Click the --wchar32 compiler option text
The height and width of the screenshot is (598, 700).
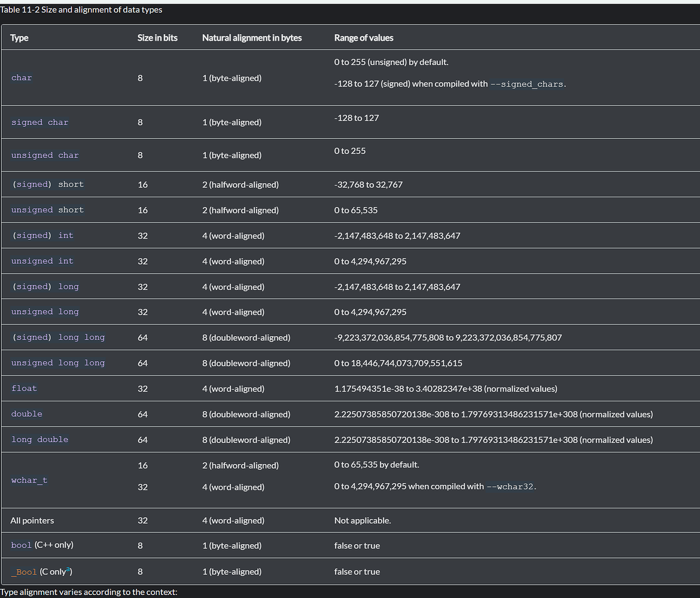click(x=511, y=487)
